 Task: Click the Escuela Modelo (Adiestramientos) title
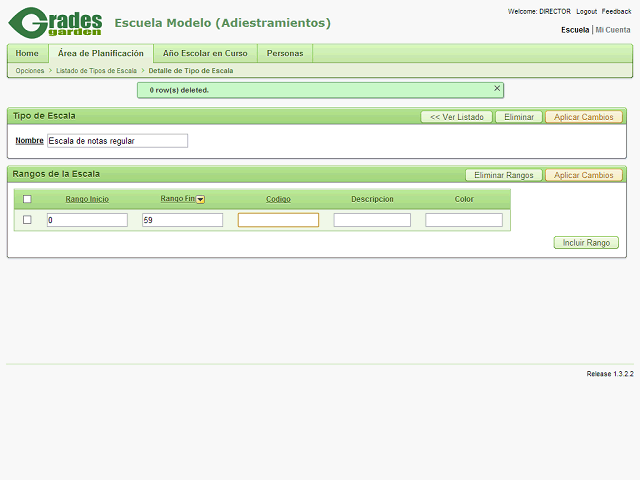222,23
